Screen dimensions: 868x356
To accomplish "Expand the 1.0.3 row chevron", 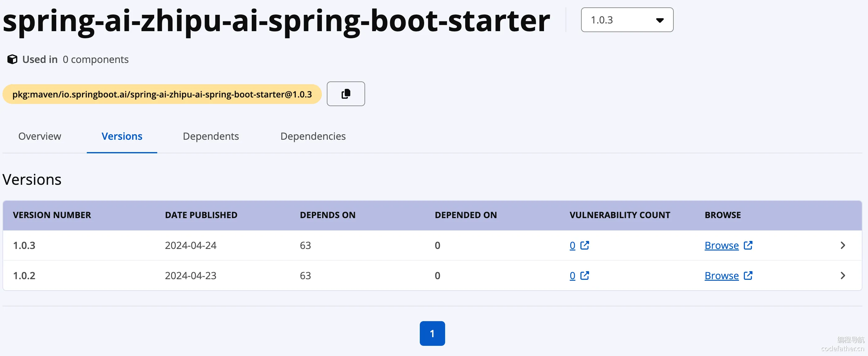I will pos(843,245).
